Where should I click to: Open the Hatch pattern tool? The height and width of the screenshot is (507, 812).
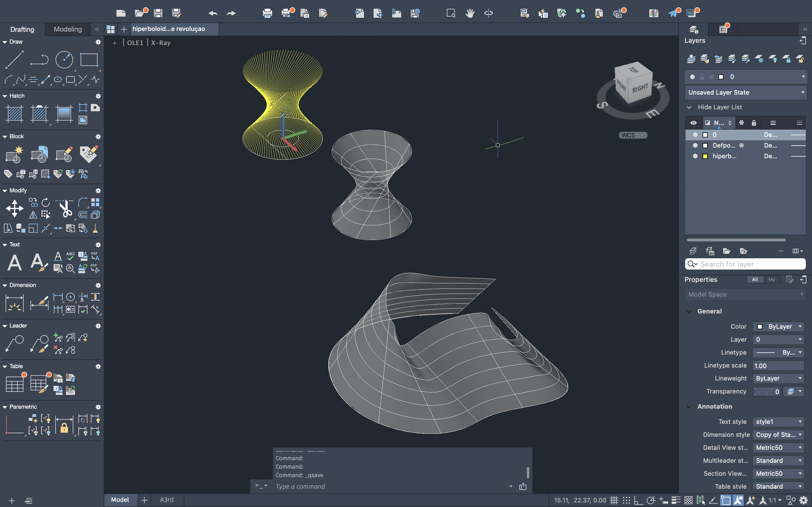coord(14,113)
